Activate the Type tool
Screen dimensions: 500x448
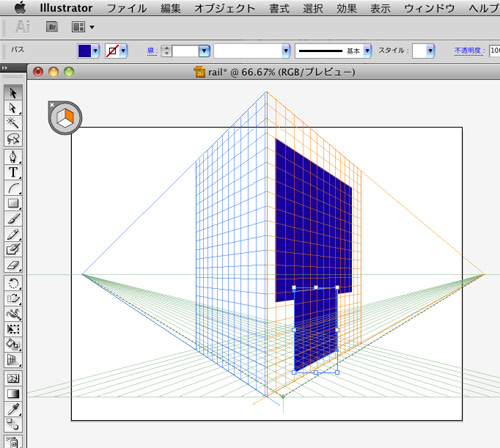[x=13, y=172]
